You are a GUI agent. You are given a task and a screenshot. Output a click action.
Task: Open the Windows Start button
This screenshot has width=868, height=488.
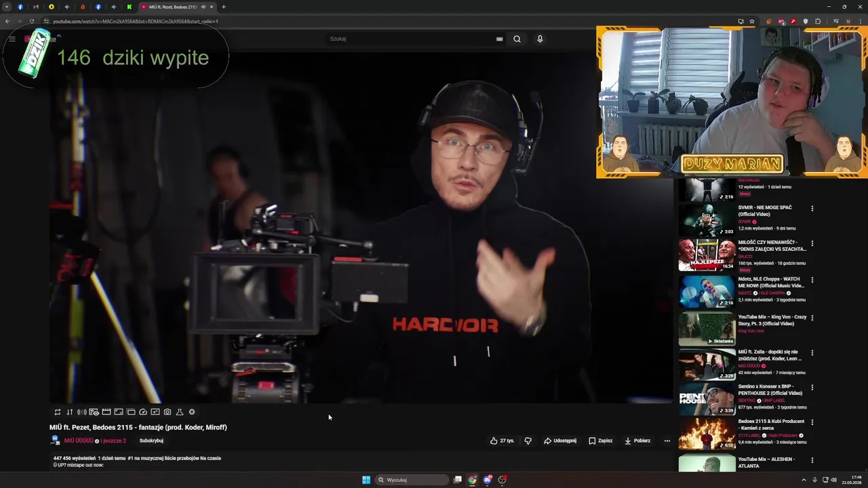pyautogui.click(x=366, y=480)
